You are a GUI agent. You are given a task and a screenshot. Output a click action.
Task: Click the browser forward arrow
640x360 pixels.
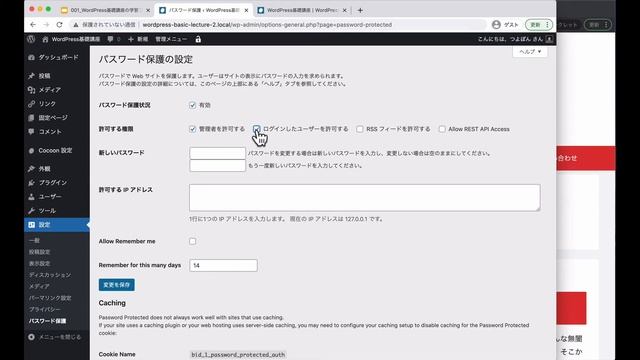46,25
